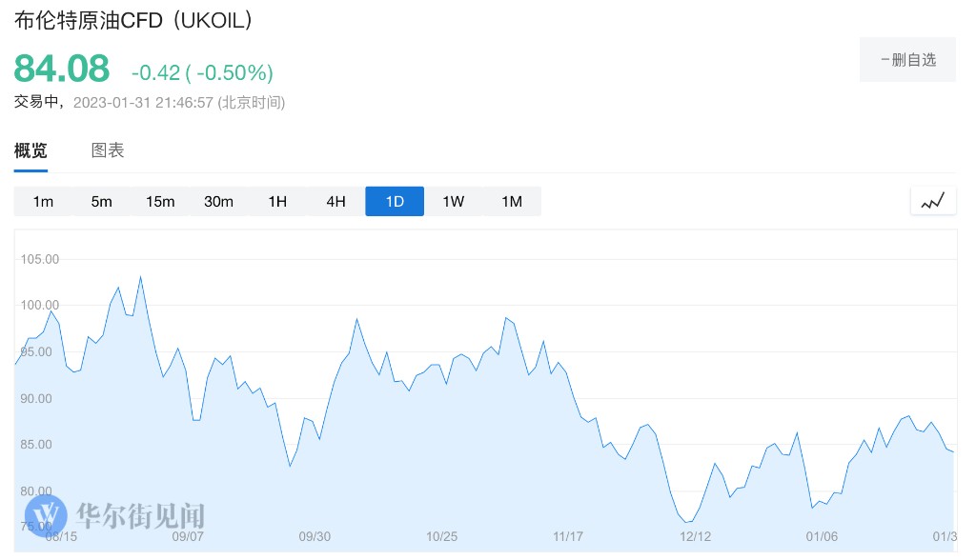Click the 删自选 remove-from-watchlist button
The height and width of the screenshot is (560, 976).
tap(907, 60)
